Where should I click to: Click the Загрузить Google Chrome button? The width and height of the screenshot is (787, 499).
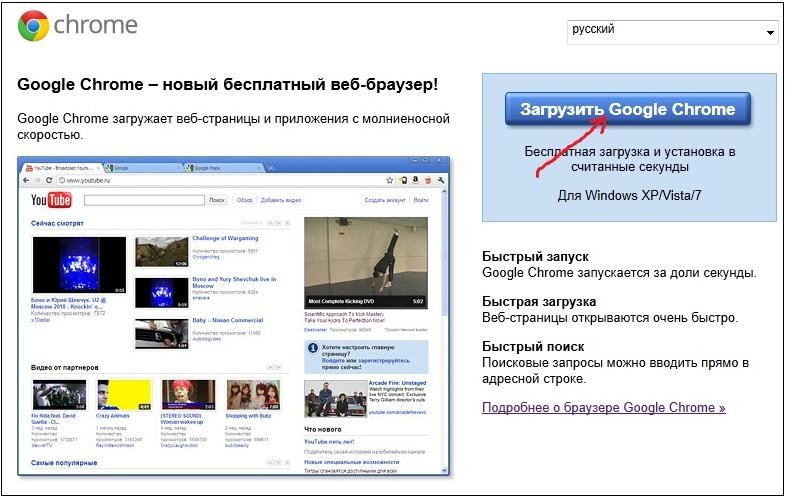coord(628,109)
